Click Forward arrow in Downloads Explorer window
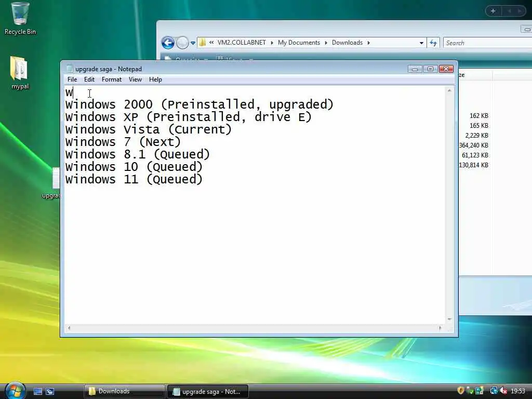This screenshot has width=532, height=399. [182, 43]
